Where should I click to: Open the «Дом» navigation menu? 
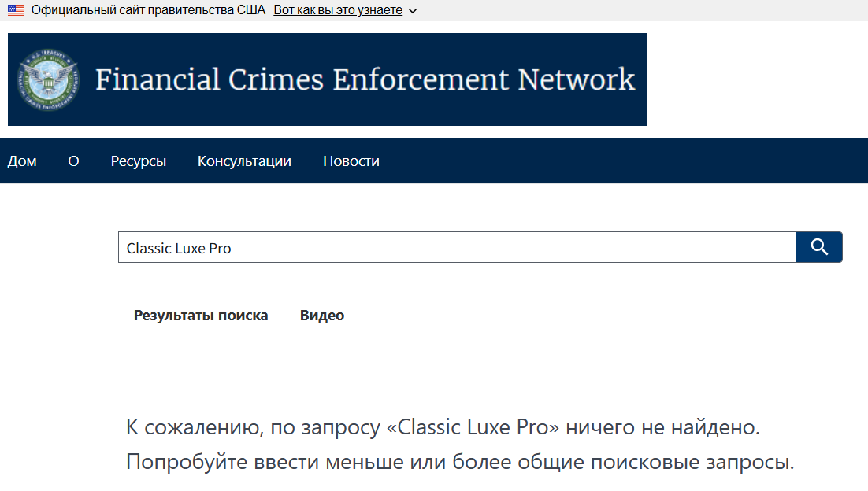coord(21,161)
